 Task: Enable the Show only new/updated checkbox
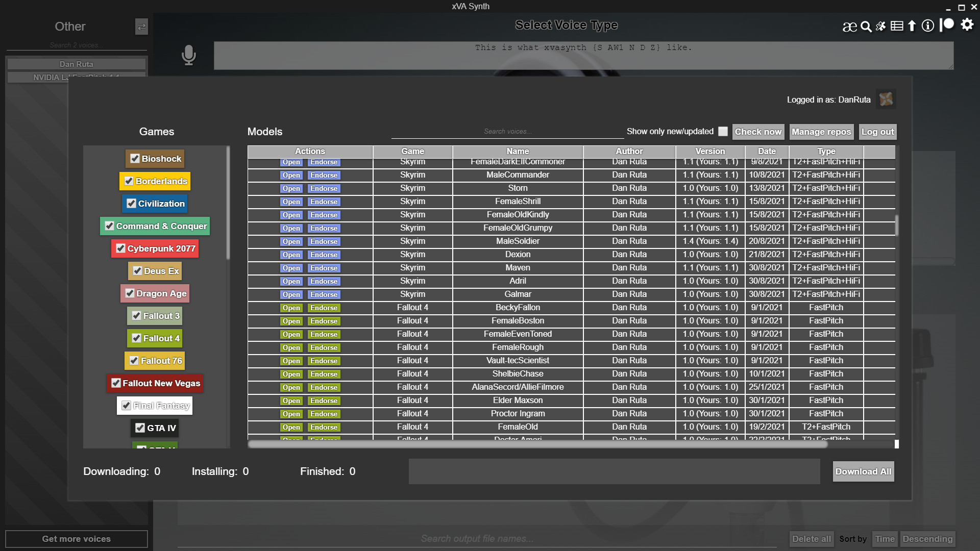point(723,132)
